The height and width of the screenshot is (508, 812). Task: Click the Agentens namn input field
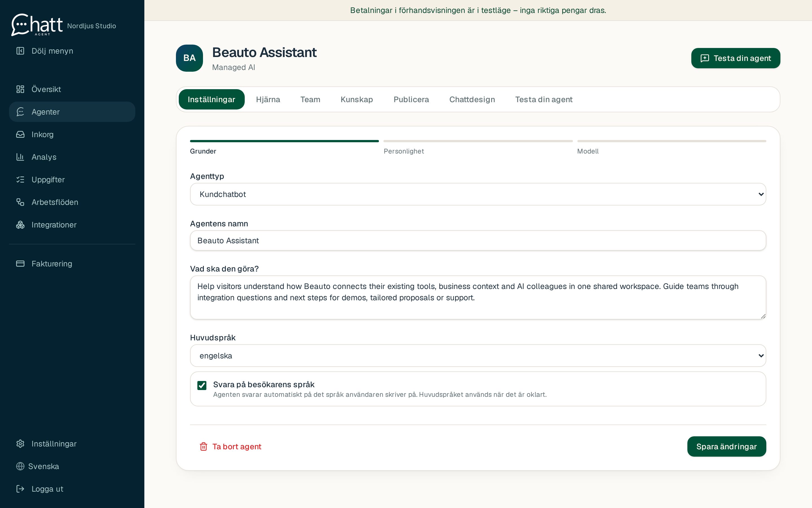point(478,240)
